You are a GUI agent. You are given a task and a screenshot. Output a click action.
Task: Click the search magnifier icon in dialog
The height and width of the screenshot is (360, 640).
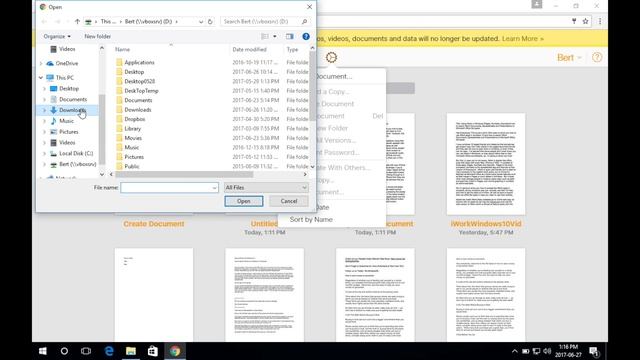304,21
